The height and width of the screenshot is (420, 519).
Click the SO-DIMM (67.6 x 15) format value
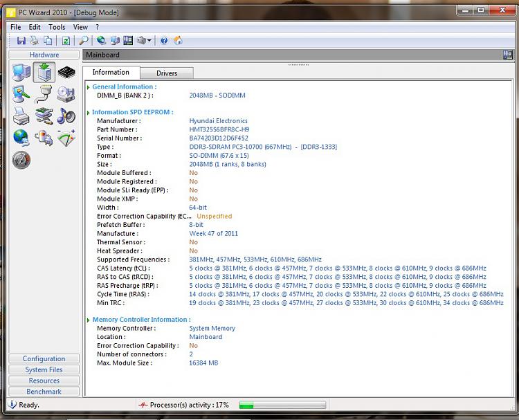(219, 156)
